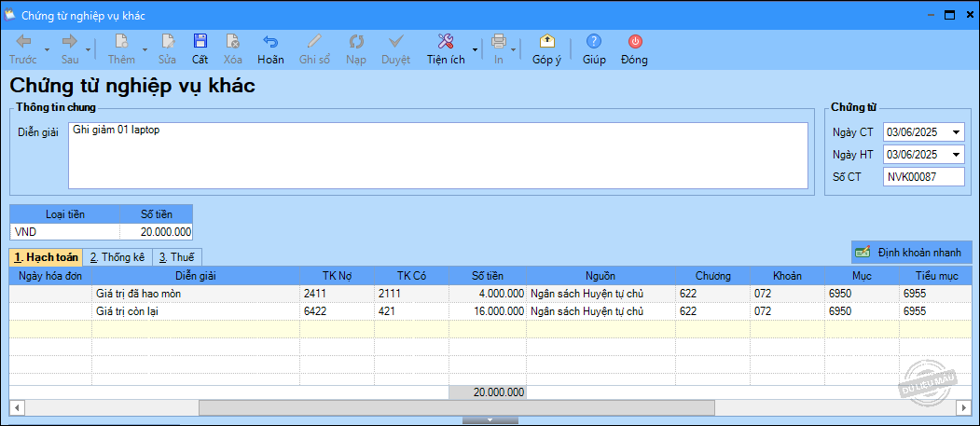This screenshot has width=980, height=426.
Task: Go to next voucher with Sau
Action: coord(69,50)
